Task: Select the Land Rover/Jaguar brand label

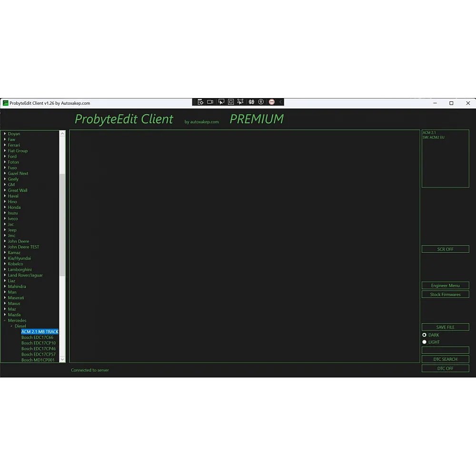Action: click(25, 275)
